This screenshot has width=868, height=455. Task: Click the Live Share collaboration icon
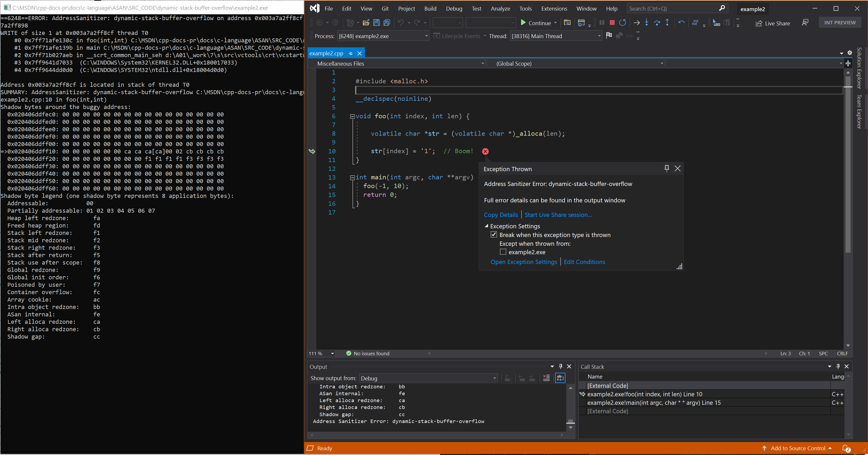point(759,23)
